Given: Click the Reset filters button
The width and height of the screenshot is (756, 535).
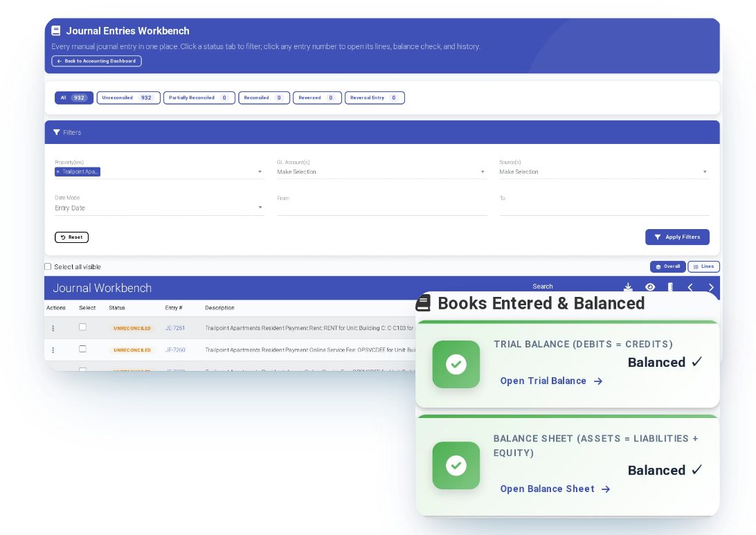Looking at the screenshot, I should click(x=71, y=237).
